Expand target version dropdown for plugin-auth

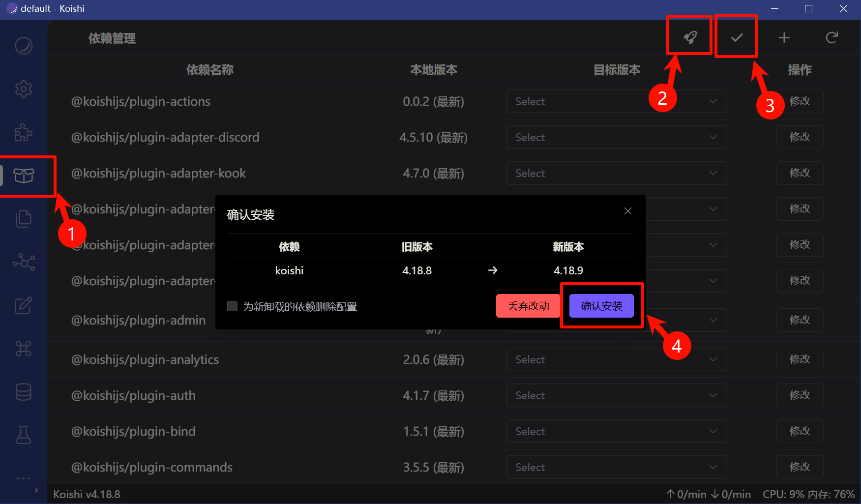(x=616, y=395)
